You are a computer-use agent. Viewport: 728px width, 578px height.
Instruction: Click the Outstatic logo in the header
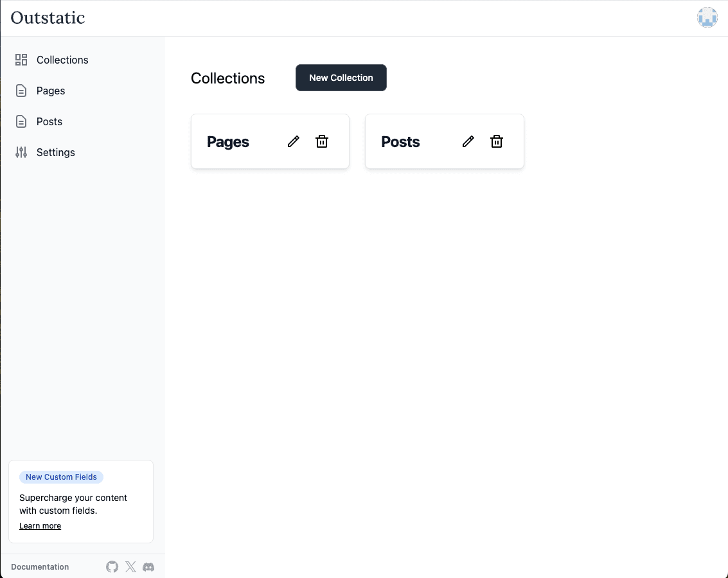coord(48,17)
